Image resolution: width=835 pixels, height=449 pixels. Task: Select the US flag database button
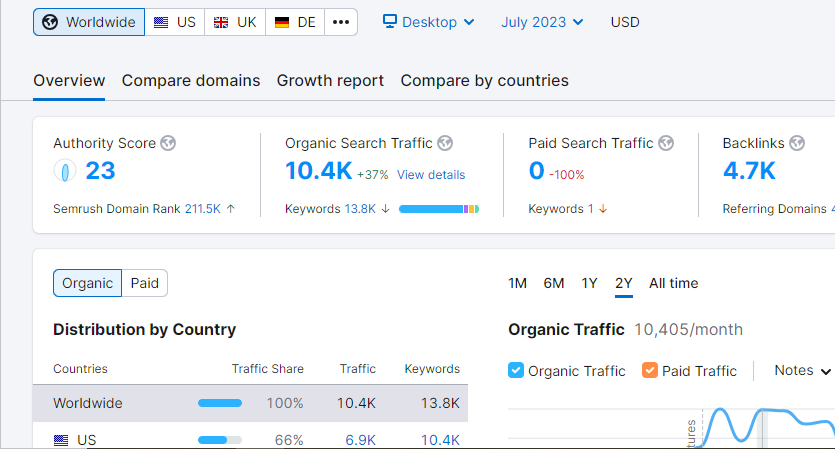[x=175, y=22]
